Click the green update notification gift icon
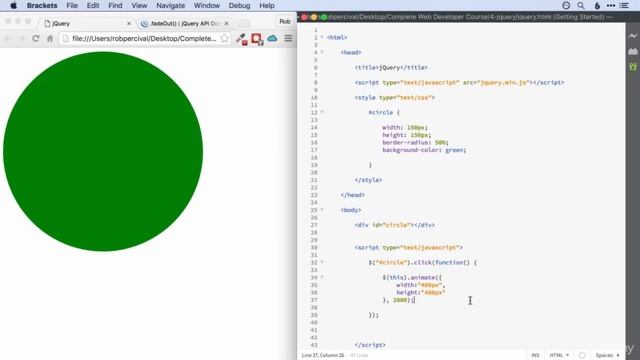Image resolution: width=640 pixels, height=360 pixels. coord(633,66)
